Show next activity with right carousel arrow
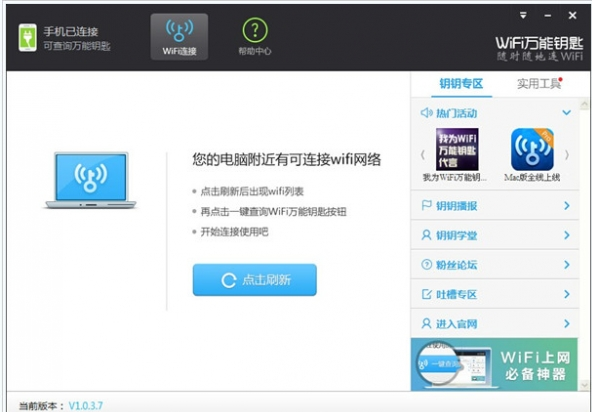The width and height of the screenshot is (592, 412). pyautogui.click(x=567, y=154)
